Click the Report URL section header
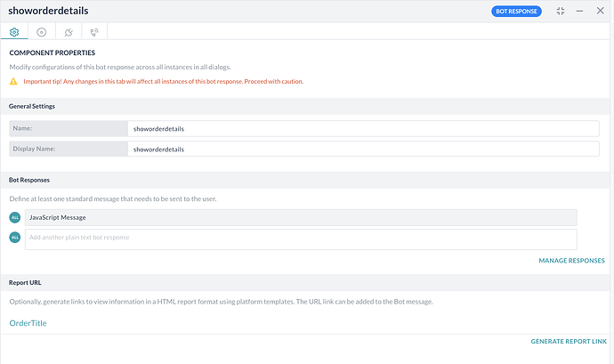The image size is (614, 364). click(25, 283)
